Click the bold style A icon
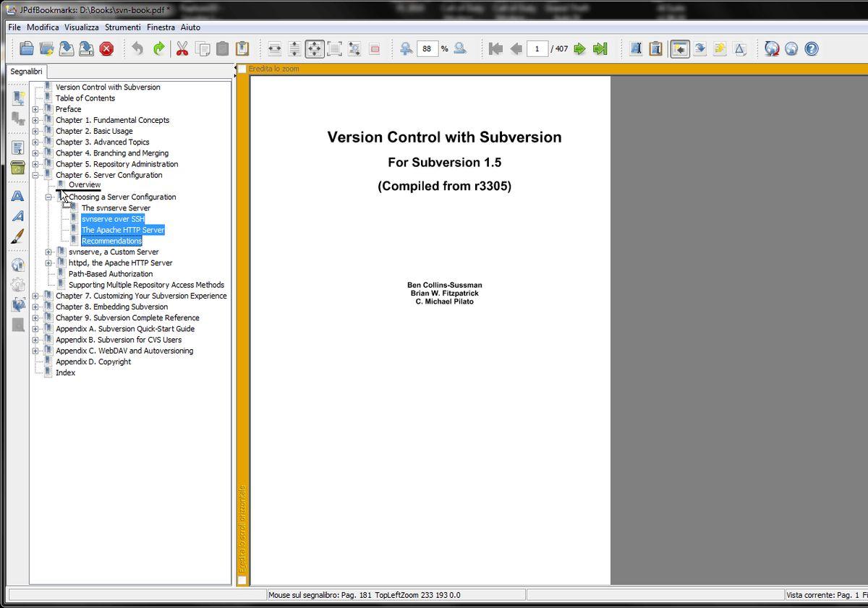Image resolution: width=868 pixels, height=608 pixels. (x=18, y=196)
